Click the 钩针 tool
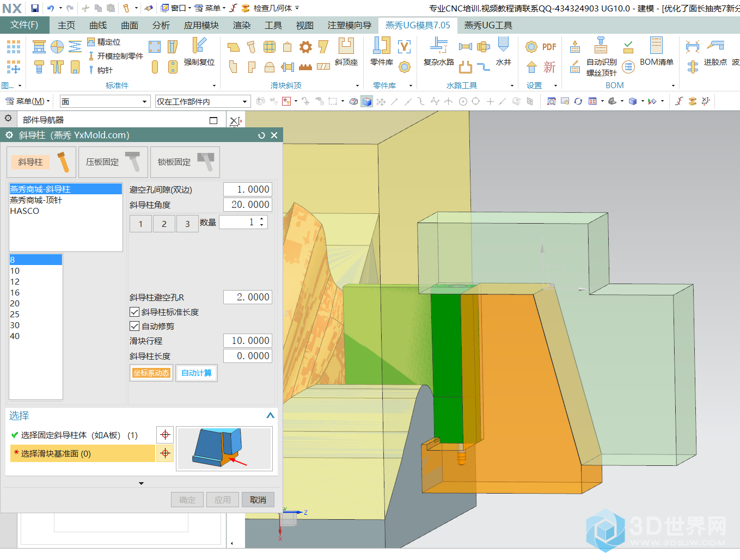The width and height of the screenshot is (740, 560). click(x=100, y=70)
